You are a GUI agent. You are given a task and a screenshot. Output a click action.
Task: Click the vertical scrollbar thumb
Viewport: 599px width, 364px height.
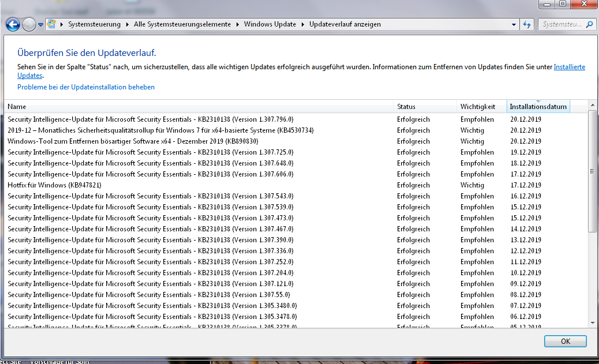[x=593, y=171]
